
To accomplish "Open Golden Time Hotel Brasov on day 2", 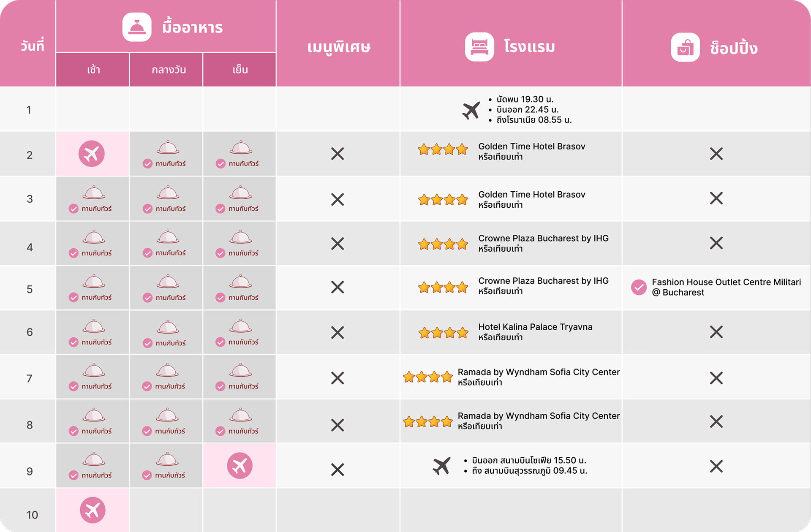I will [x=531, y=147].
